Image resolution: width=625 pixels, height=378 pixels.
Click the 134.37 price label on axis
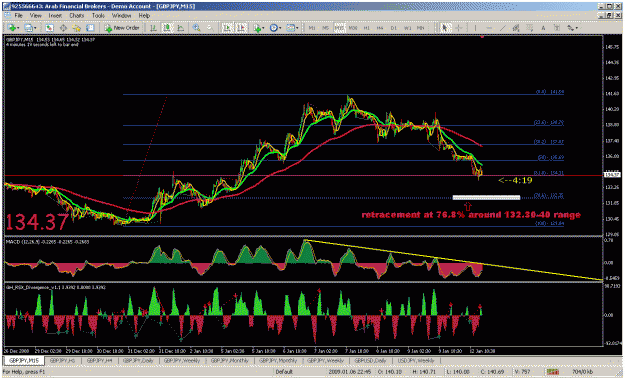coord(613,175)
